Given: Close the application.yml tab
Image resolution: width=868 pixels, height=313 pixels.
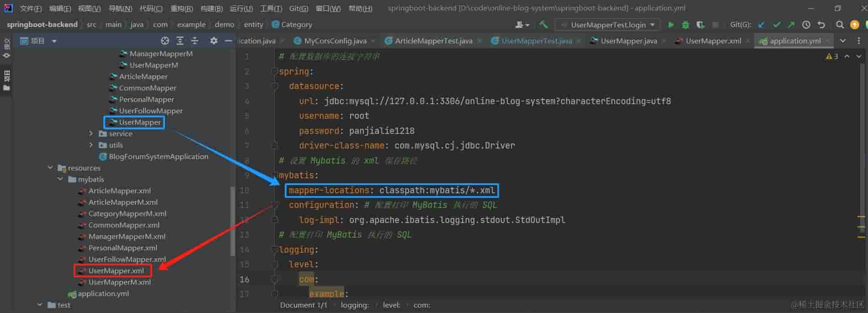Looking at the screenshot, I should pyautogui.click(x=827, y=41).
